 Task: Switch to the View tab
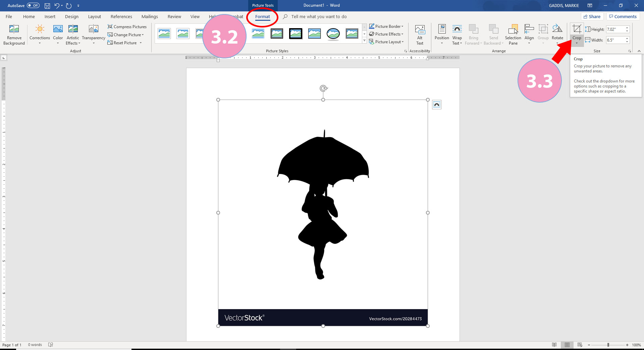(195, 16)
